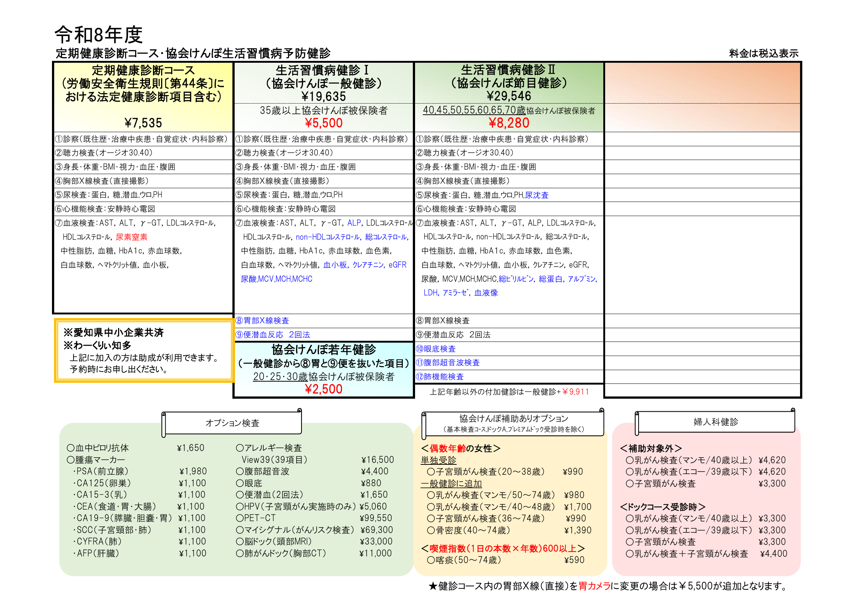Click the 婦人科健診 scroll banner

point(715,422)
